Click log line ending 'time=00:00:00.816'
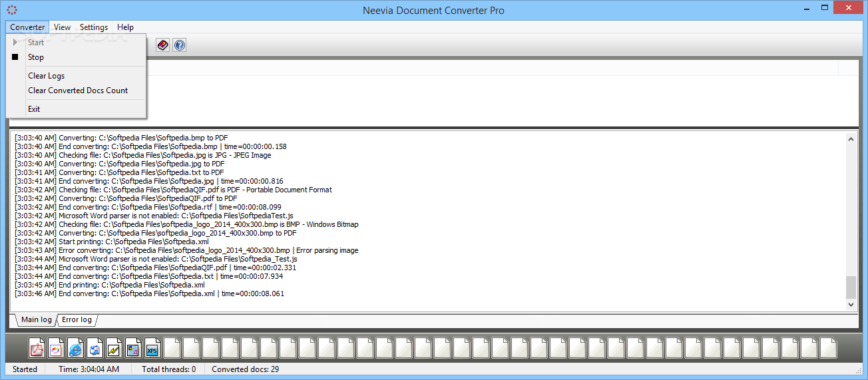This screenshot has width=868, height=380. (x=148, y=181)
